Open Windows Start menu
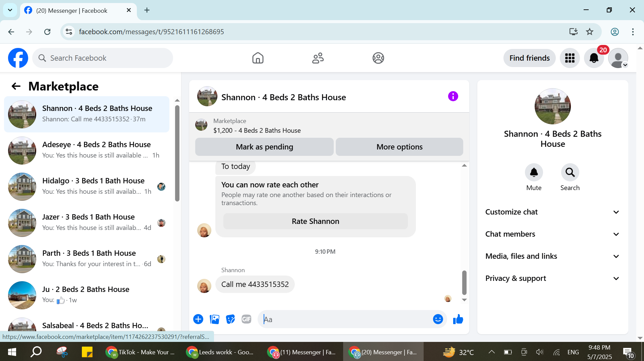This screenshot has height=361, width=644. click(x=12, y=352)
